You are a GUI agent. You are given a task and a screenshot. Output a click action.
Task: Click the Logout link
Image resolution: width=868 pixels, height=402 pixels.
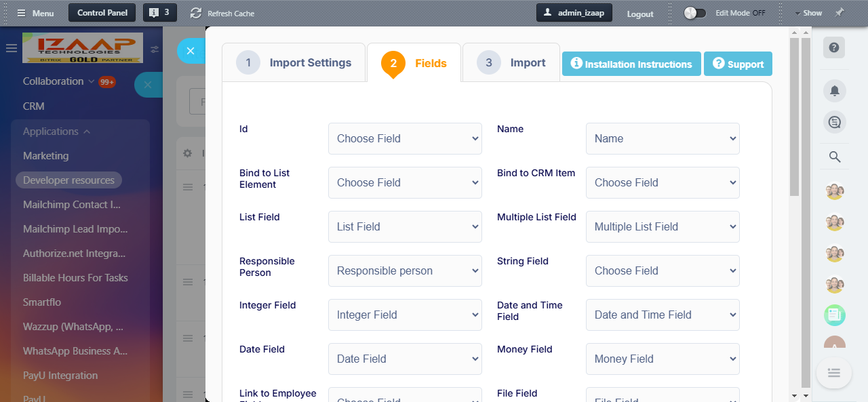(x=639, y=14)
